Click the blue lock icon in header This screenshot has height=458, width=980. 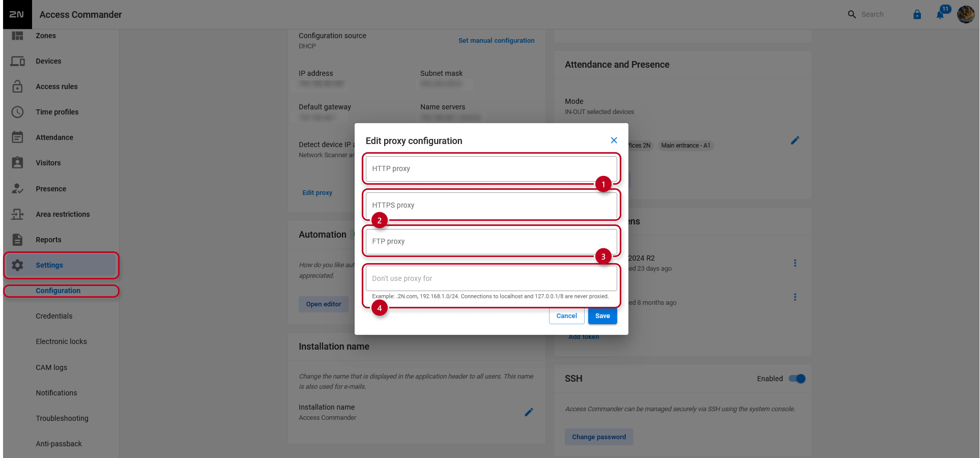[917, 15]
